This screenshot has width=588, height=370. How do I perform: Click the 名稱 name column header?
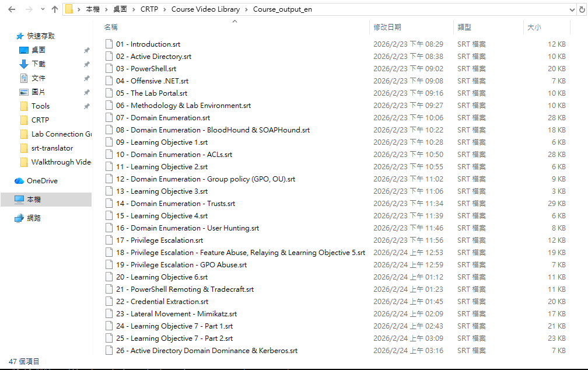(x=111, y=27)
